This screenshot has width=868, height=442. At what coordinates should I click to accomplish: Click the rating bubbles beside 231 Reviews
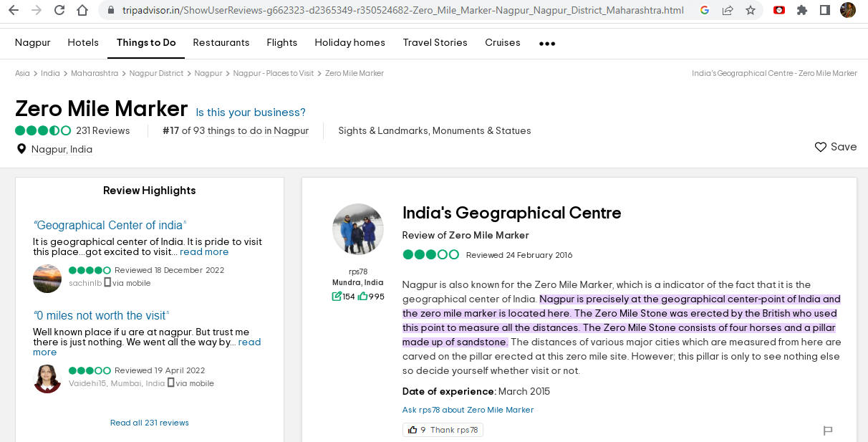43,130
